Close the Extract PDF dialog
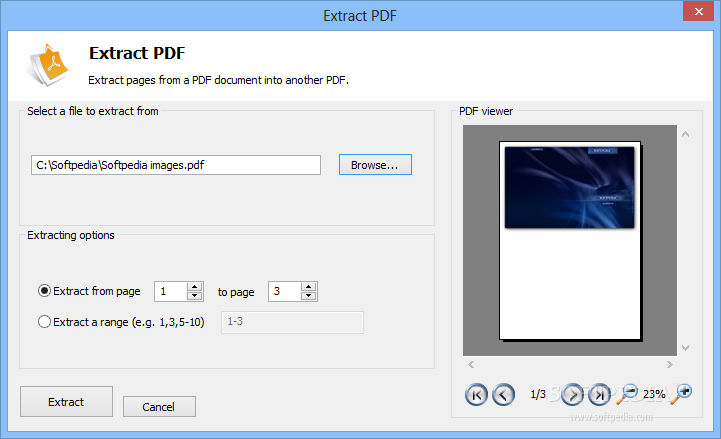 coord(698,11)
